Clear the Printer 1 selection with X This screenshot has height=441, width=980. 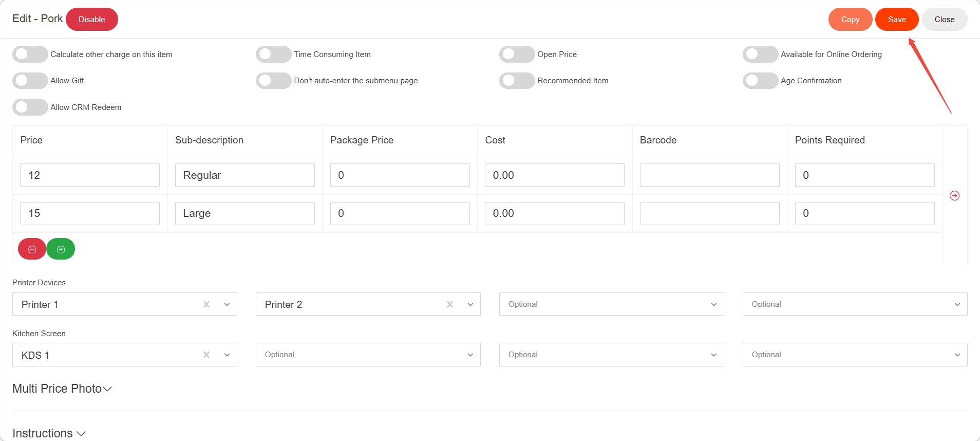pos(206,304)
